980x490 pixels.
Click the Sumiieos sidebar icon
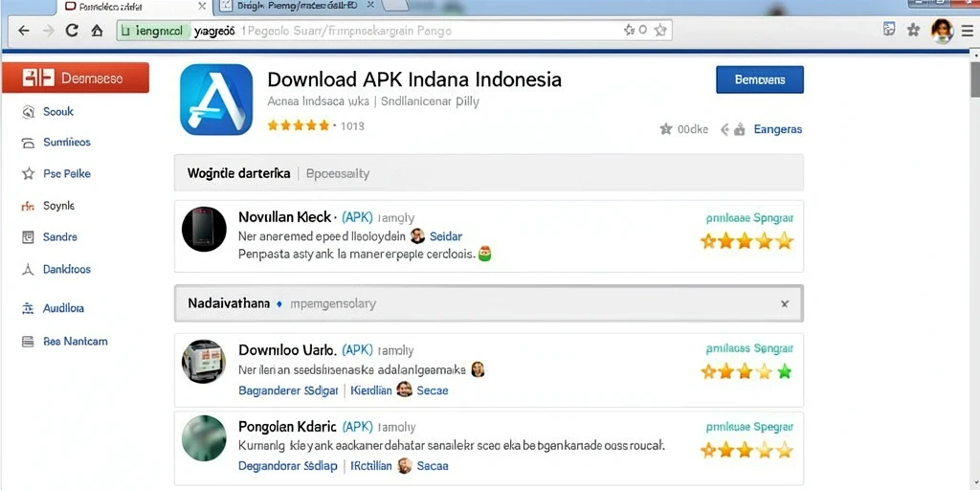pyautogui.click(x=28, y=144)
